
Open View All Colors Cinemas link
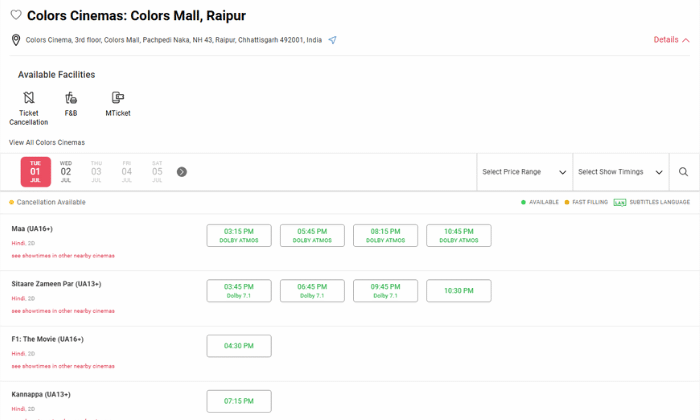click(x=47, y=142)
